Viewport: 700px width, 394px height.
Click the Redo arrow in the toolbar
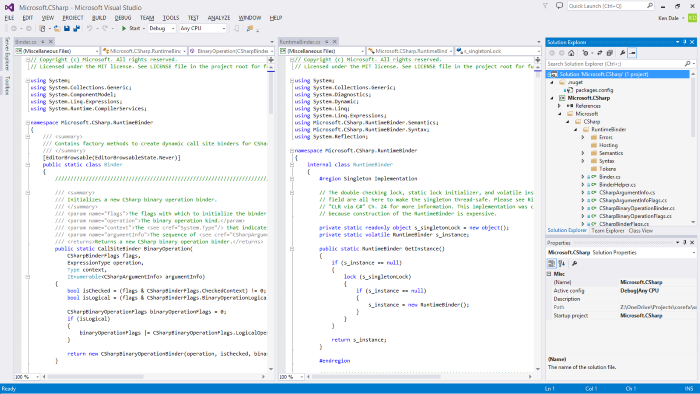click(105, 28)
